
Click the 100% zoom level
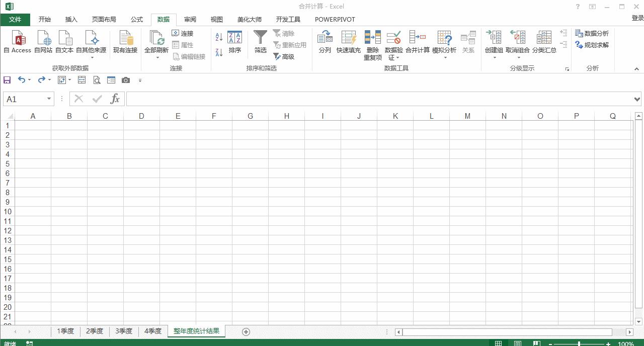[x=626, y=344]
